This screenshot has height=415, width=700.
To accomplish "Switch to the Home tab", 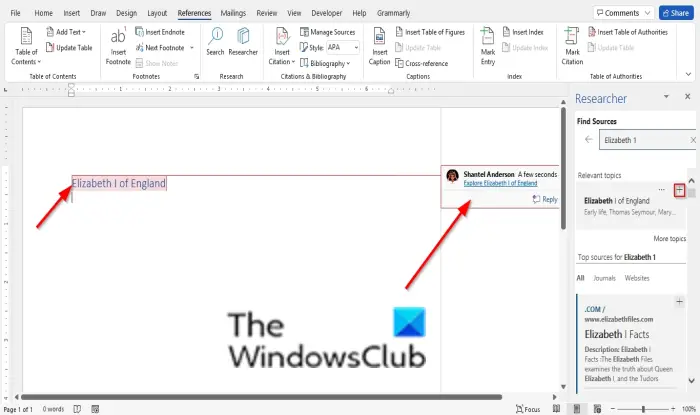I will [x=43, y=13].
